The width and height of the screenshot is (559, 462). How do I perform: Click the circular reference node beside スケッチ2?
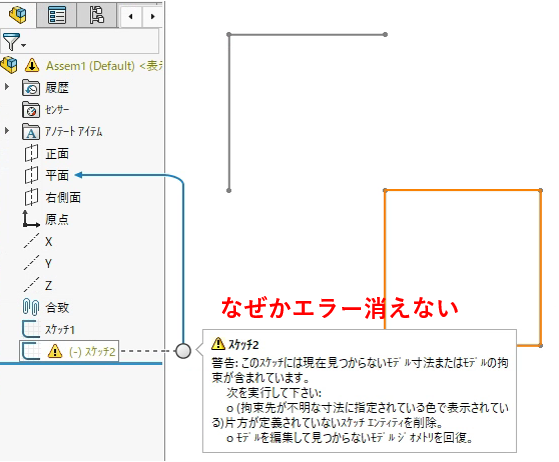183,351
